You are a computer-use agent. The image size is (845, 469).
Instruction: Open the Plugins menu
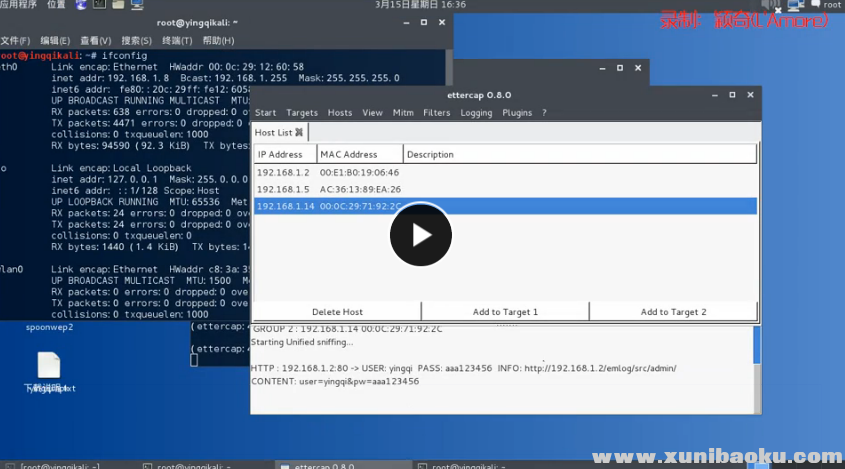[517, 113]
